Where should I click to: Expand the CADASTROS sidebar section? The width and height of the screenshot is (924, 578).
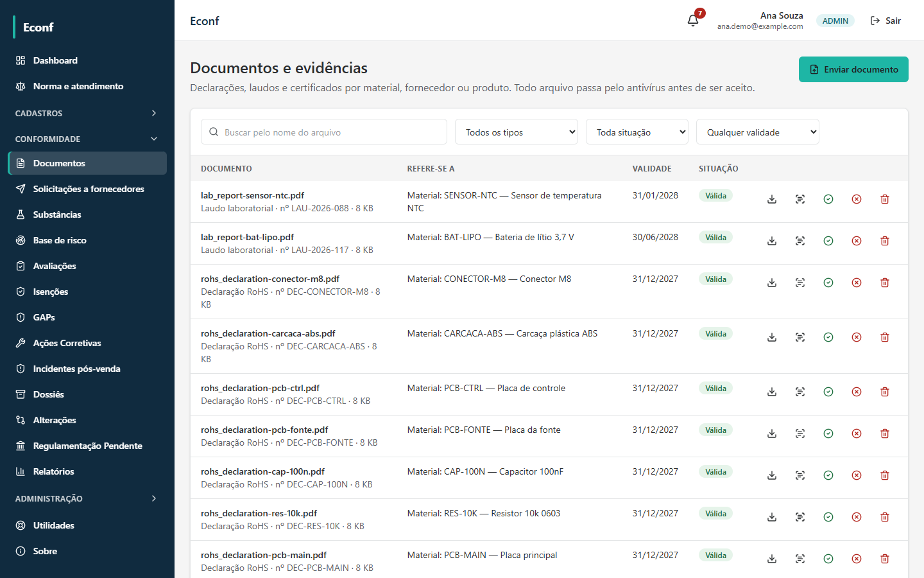click(87, 113)
